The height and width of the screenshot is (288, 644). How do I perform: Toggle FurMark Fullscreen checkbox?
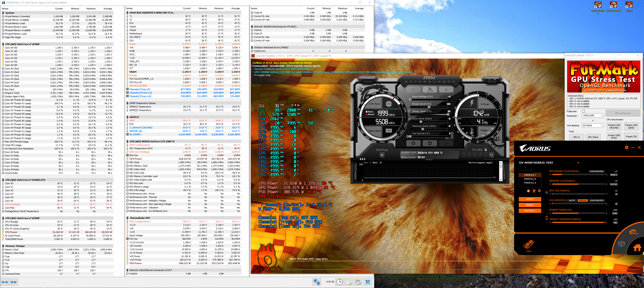(x=583, y=111)
